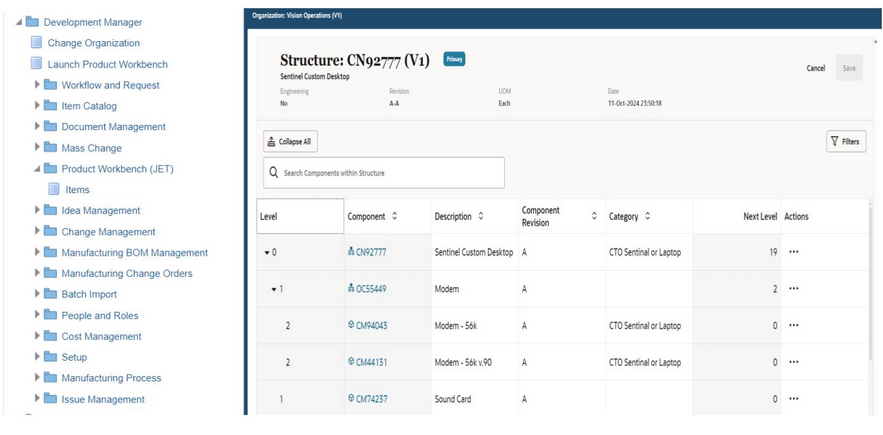Open Issue Management folder

pos(103,400)
